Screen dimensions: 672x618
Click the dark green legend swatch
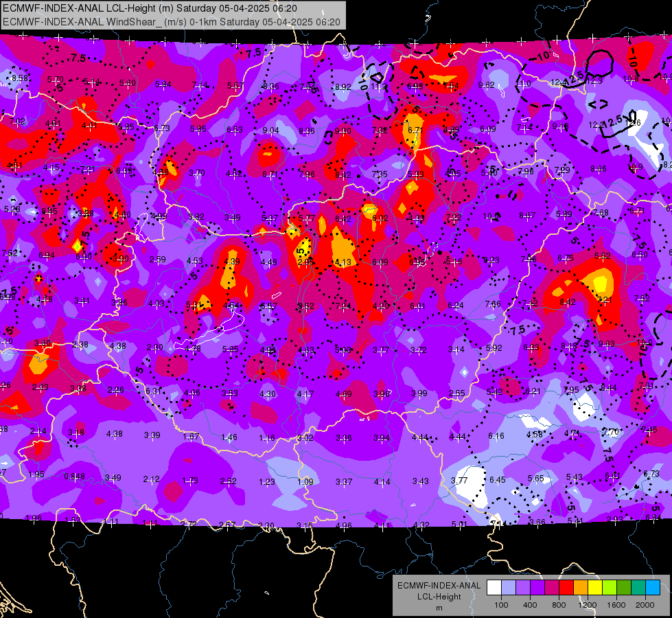point(623,588)
